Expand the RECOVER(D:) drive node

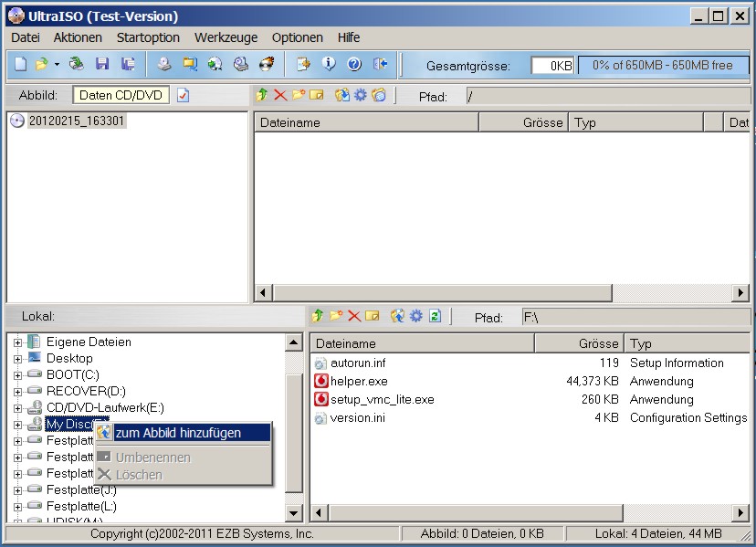(17, 391)
